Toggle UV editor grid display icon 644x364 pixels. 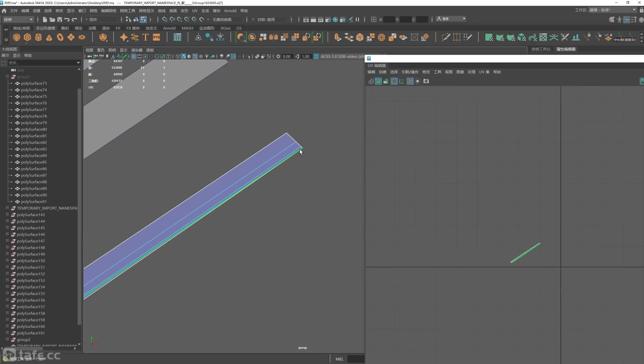click(x=410, y=81)
